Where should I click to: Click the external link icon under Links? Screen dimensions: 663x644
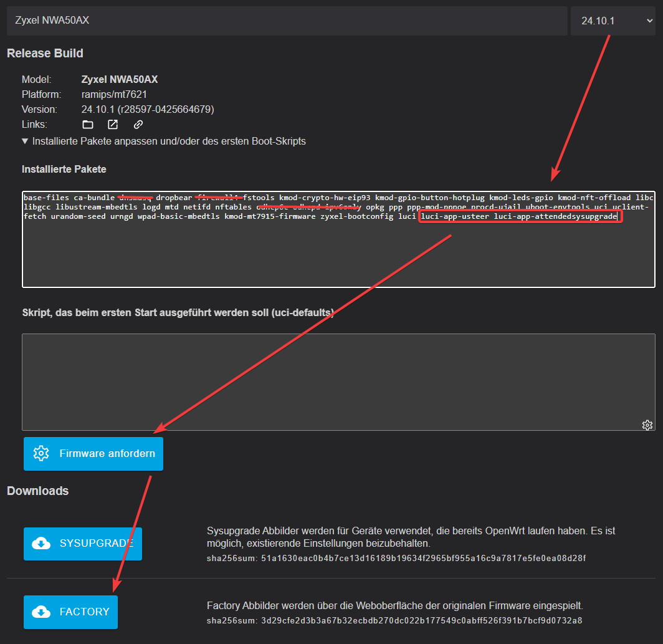coord(113,125)
